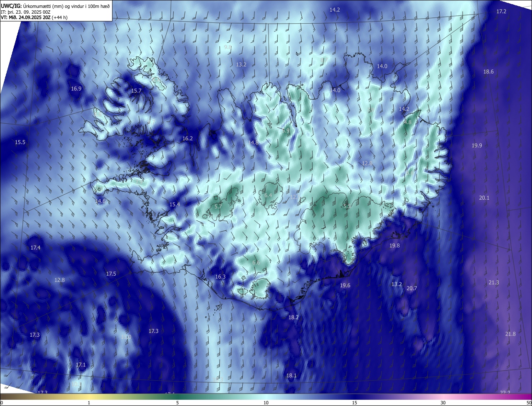The width and height of the screenshot is (532, 406).
Task: Select the 16.3 value label
Action: [x=220, y=276]
